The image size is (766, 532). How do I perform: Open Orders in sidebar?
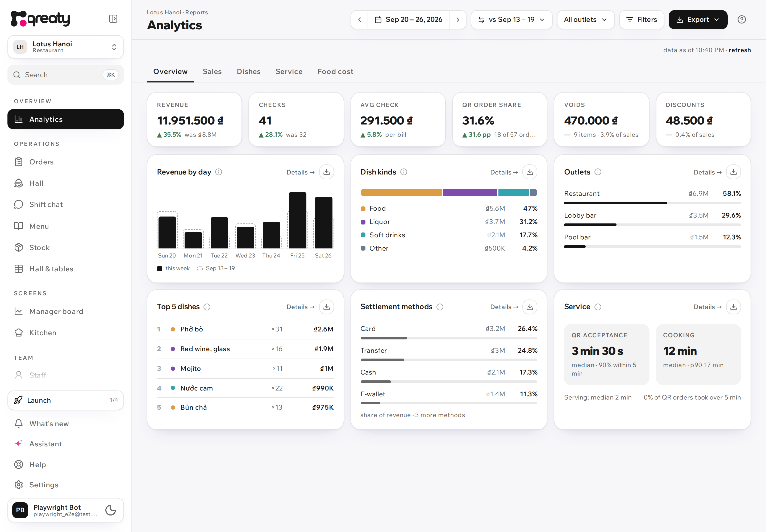click(x=66, y=162)
